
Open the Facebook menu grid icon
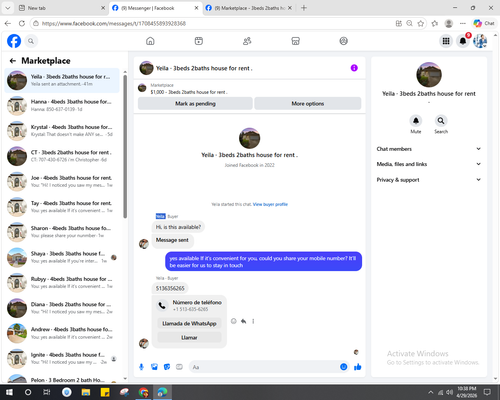(446, 41)
